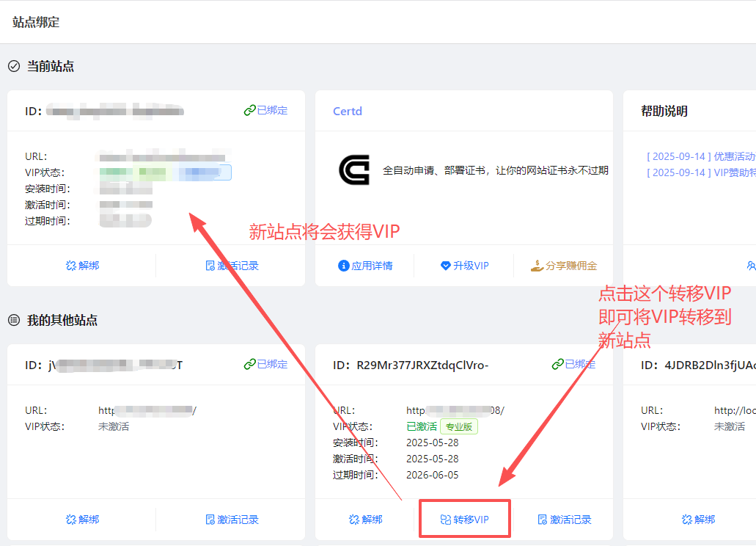Open the VIP赞助 help notice link
The width and height of the screenshot is (756, 546).
700,172
